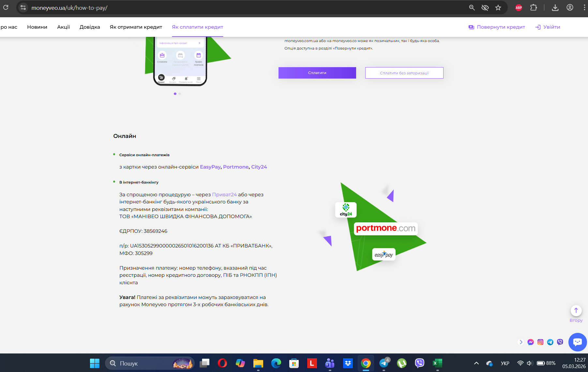Open the 'Довідка' menu item
The width and height of the screenshot is (588, 372).
tap(90, 27)
